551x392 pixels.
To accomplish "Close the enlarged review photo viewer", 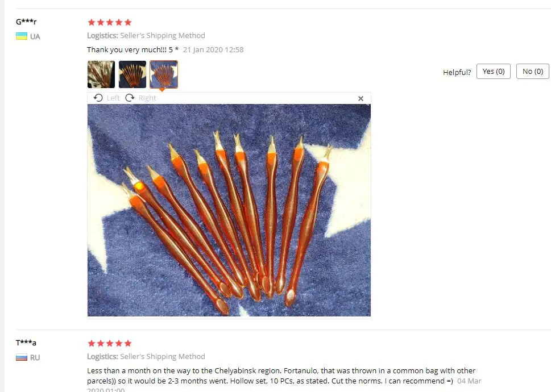I will point(361,99).
